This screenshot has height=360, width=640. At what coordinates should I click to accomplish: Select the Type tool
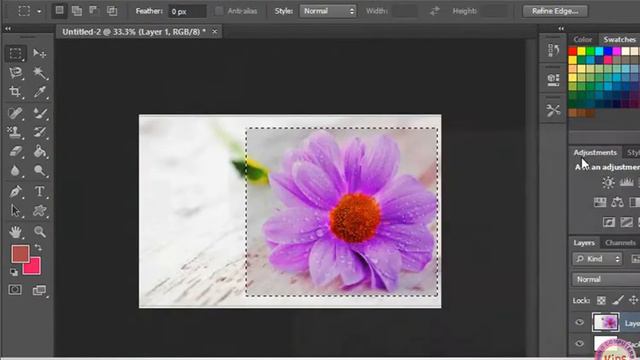40,191
